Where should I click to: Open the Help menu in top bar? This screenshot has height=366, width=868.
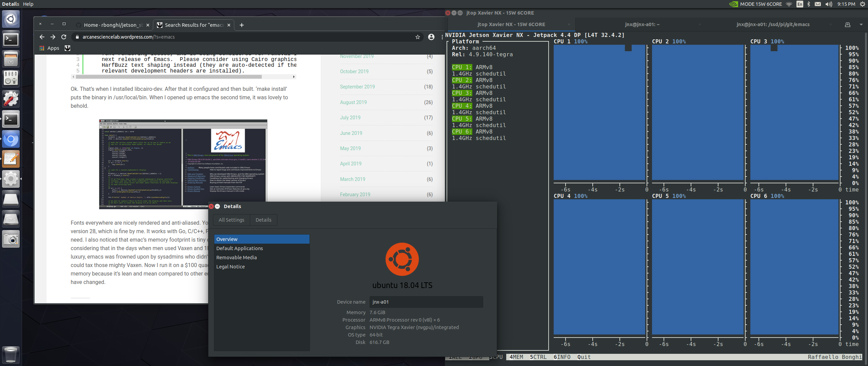(x=28, y=4)
